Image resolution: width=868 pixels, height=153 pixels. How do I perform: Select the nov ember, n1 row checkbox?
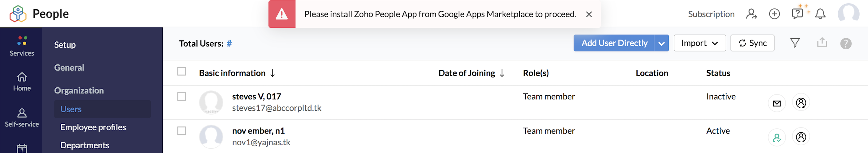tap(182, 131)
